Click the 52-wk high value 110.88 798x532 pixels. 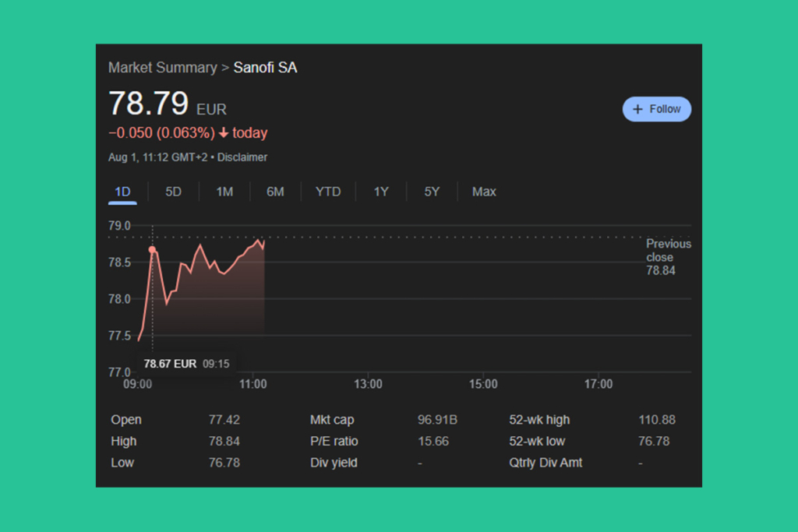[x=656, y=420]
